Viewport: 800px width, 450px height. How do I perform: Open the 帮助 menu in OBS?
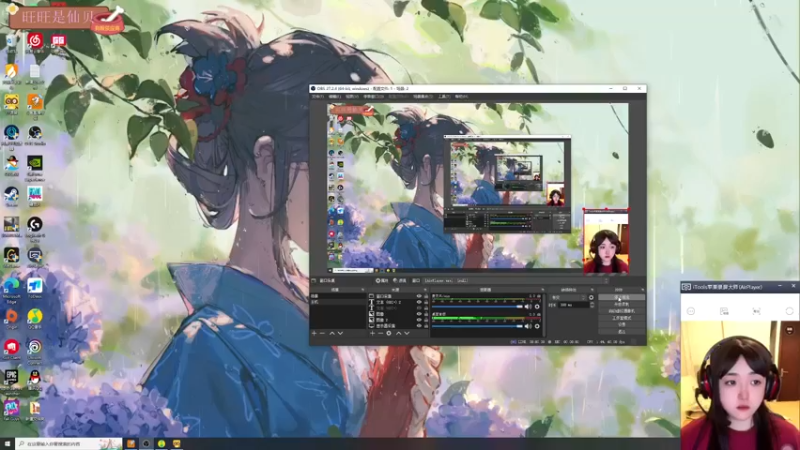(x=461, y=96)
